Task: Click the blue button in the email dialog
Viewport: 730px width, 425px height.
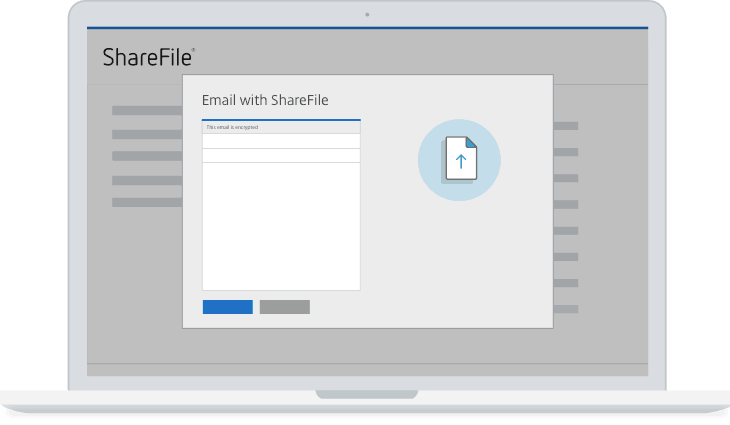Action: point(228,307)
